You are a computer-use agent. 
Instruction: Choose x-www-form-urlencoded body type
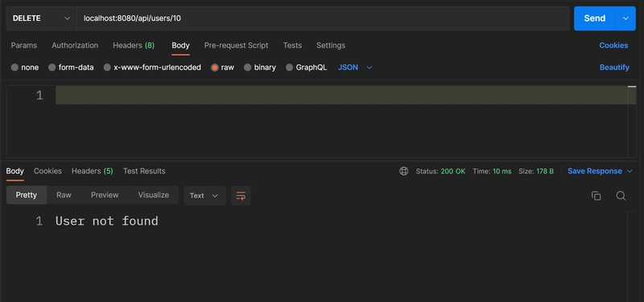pos(107,68)
